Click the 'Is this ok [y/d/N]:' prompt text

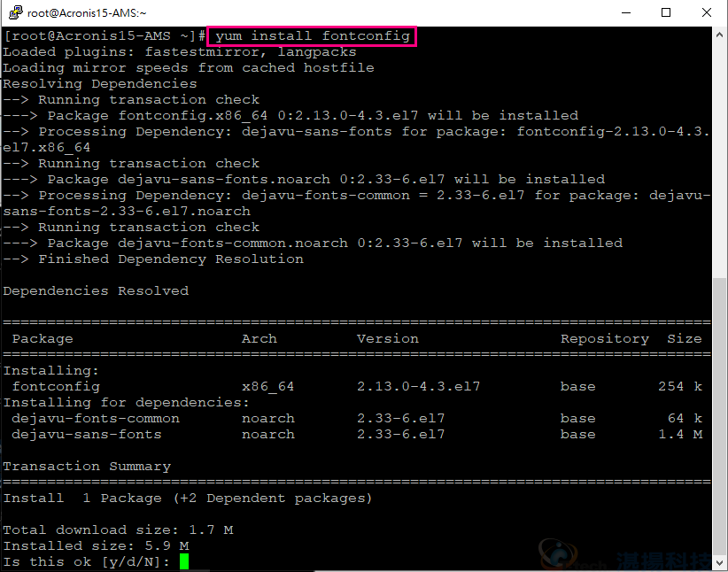coord(87,561)
